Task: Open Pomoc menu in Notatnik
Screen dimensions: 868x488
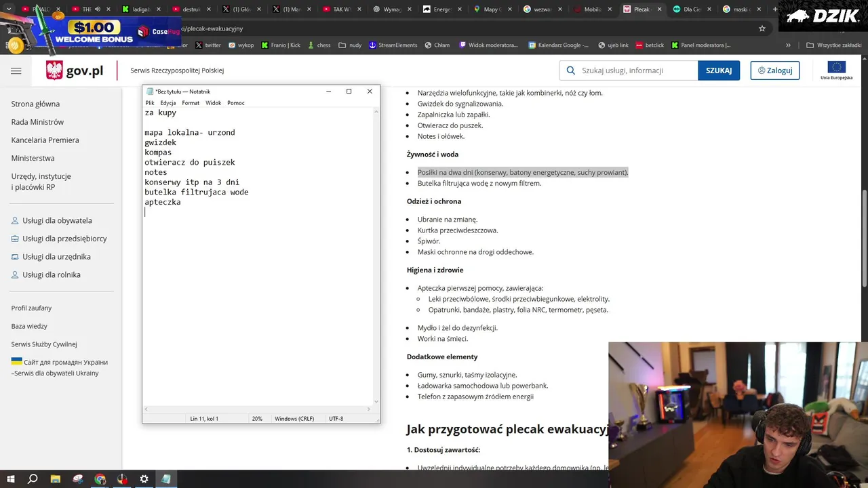Action: (x=235, y=103)
